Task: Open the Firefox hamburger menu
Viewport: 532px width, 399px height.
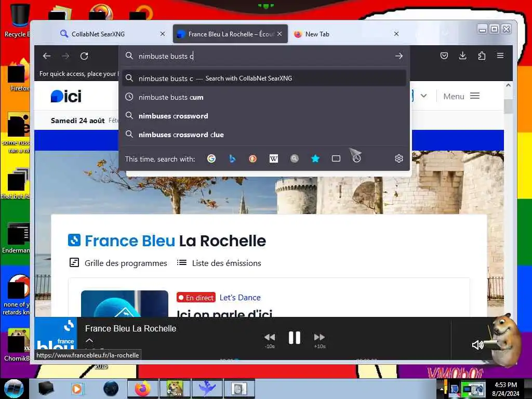Action: 500,56
